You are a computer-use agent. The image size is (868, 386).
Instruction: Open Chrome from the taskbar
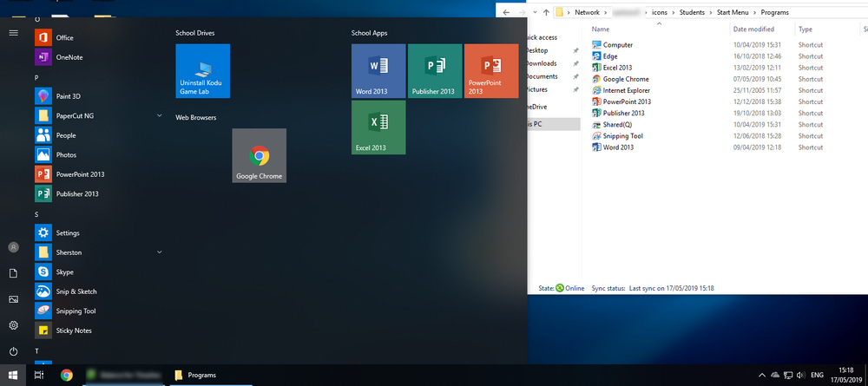pos(67,375)
